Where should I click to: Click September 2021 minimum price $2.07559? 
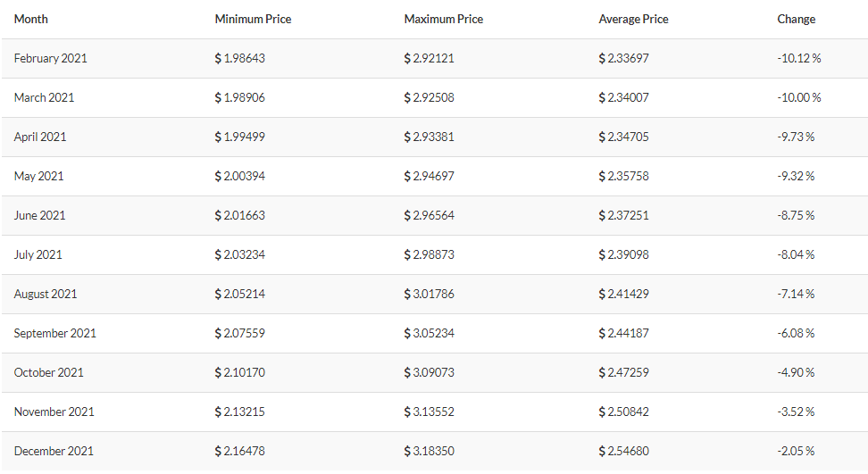(239, 334)
